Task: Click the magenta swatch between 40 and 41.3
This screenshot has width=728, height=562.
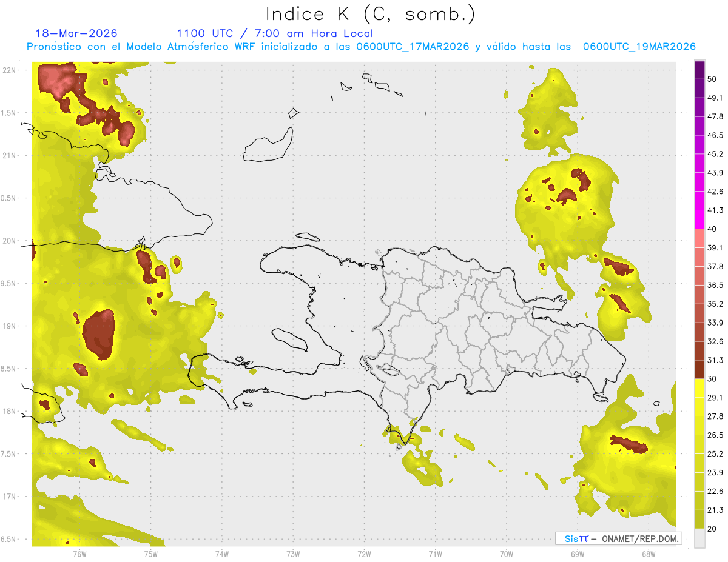Action: point(700,219)
